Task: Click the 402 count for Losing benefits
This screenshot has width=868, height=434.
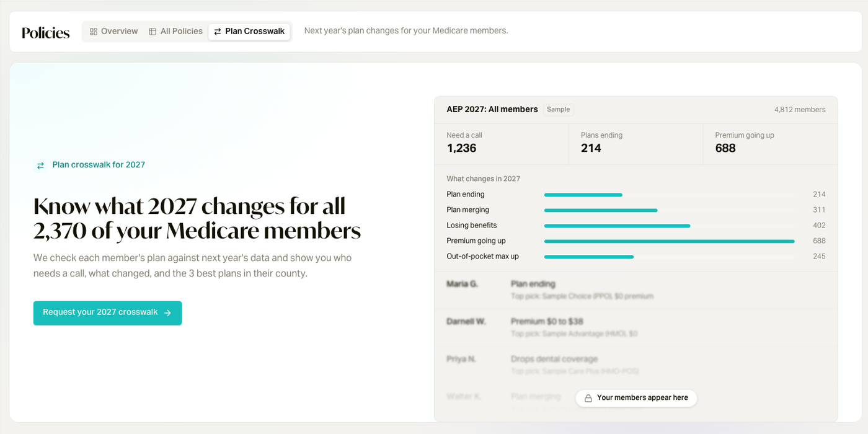Action: pyautogui.click(x=819, y=226)
